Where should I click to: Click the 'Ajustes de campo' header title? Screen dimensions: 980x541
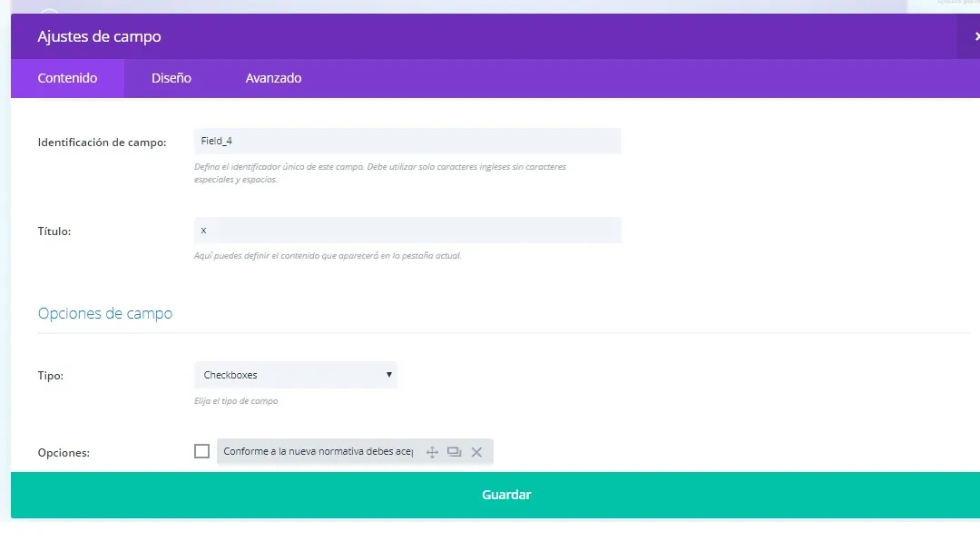click(x=99, y=36)
